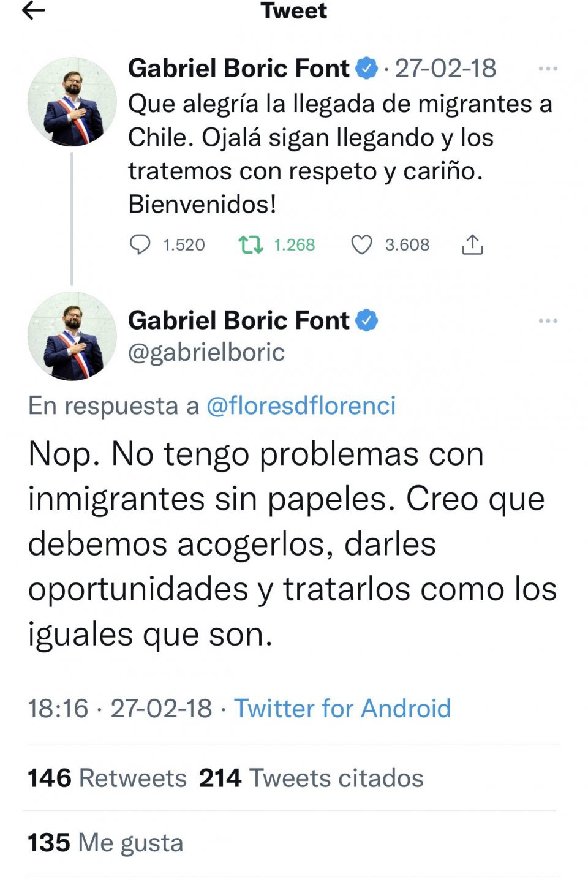Open @gabrielboric handle profile
The width and height of the screenshot is (588, 882).
coord(206,352)
